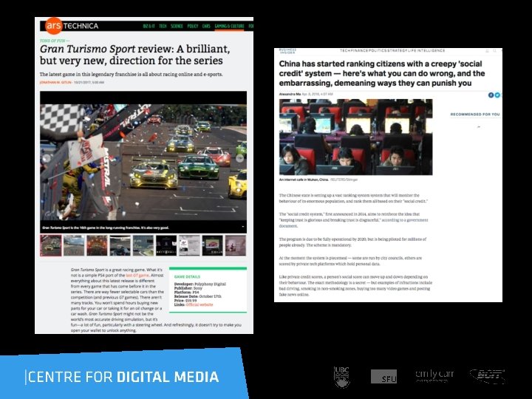Click author Alexandra Ma byline

coord(290,94)
